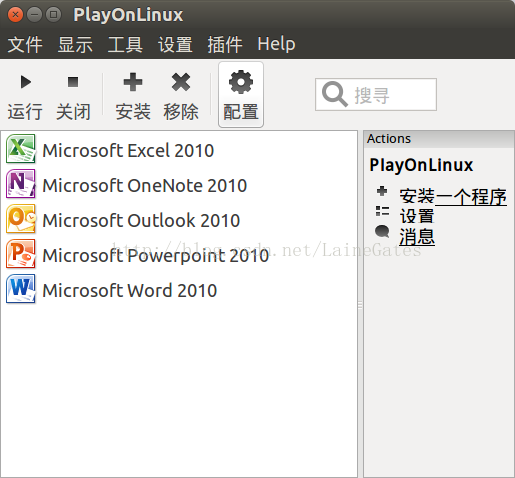Click the 安装一个程序 link
515x478 pixels.
[453, 196]
